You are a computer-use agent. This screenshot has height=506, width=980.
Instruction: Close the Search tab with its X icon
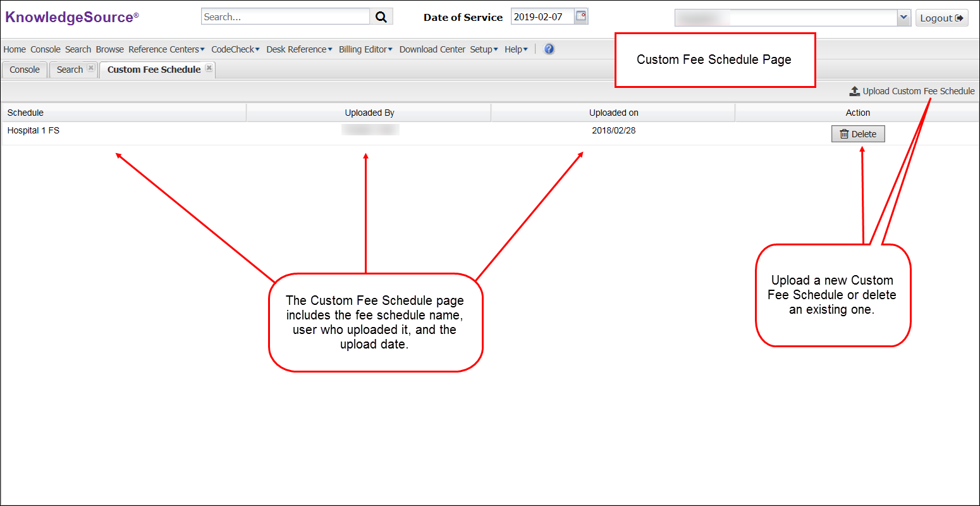pos(91,68)
